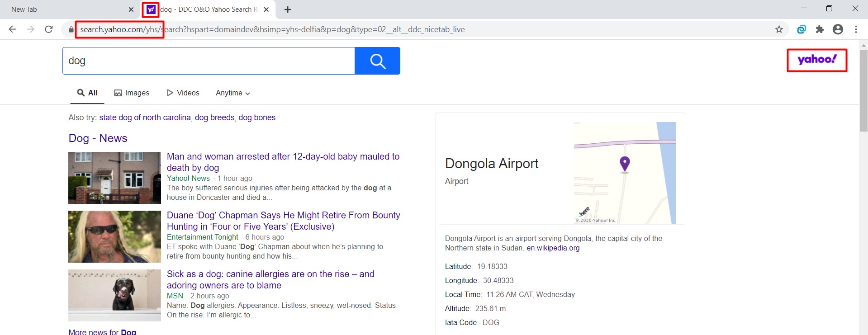
Task: Click the brick house news thumbnail
Action: (114, 178)
